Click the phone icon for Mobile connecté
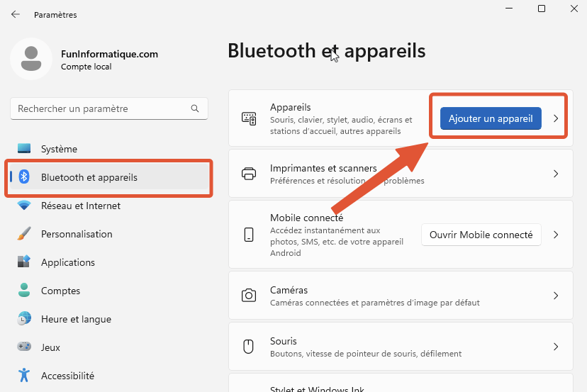 point(249,235)
